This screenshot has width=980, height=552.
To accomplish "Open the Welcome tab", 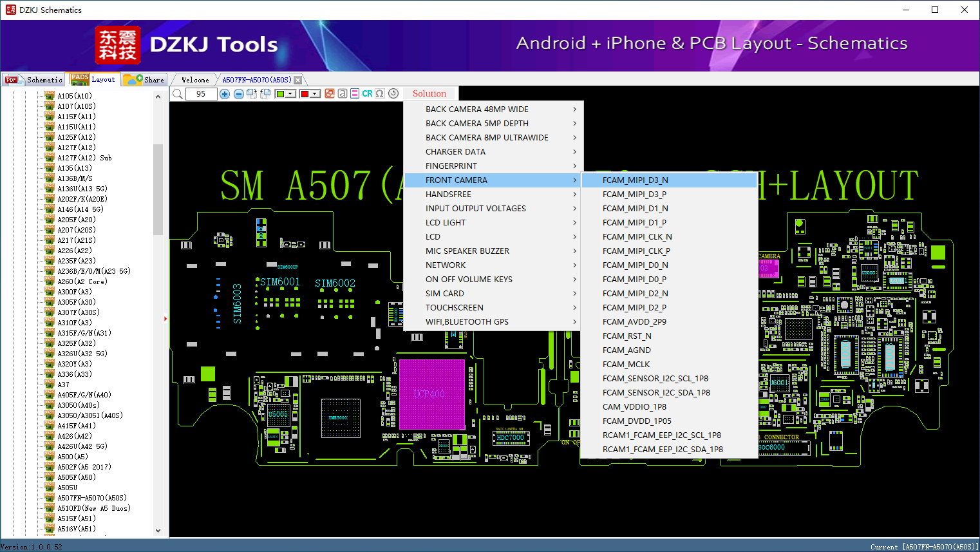I will coord(195,80).
